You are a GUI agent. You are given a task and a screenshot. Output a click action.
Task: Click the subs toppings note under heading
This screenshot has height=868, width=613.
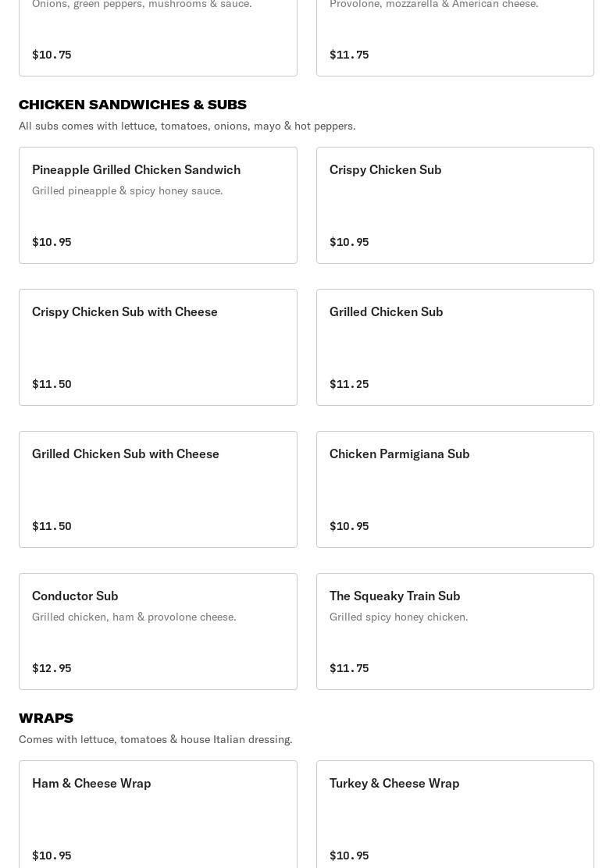pyautogui.click(x=187, y=126)
